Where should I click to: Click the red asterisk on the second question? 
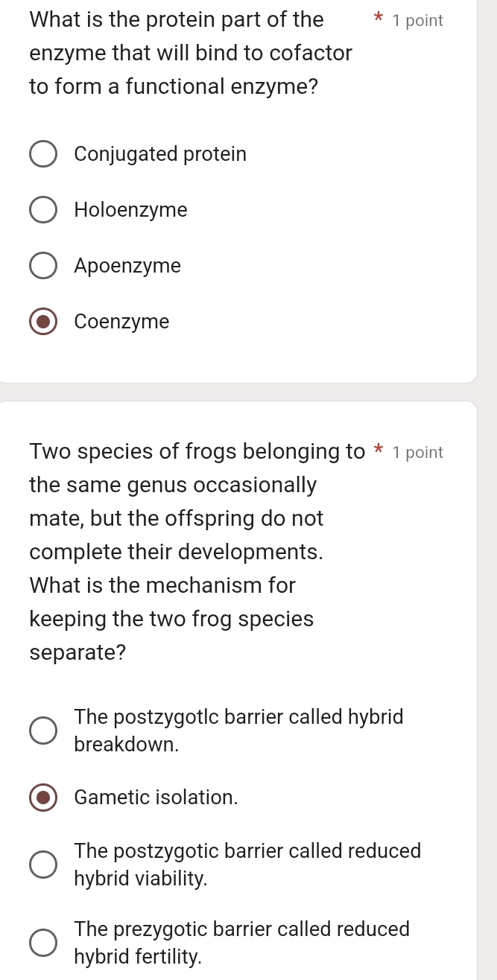(x=378, y=450)
